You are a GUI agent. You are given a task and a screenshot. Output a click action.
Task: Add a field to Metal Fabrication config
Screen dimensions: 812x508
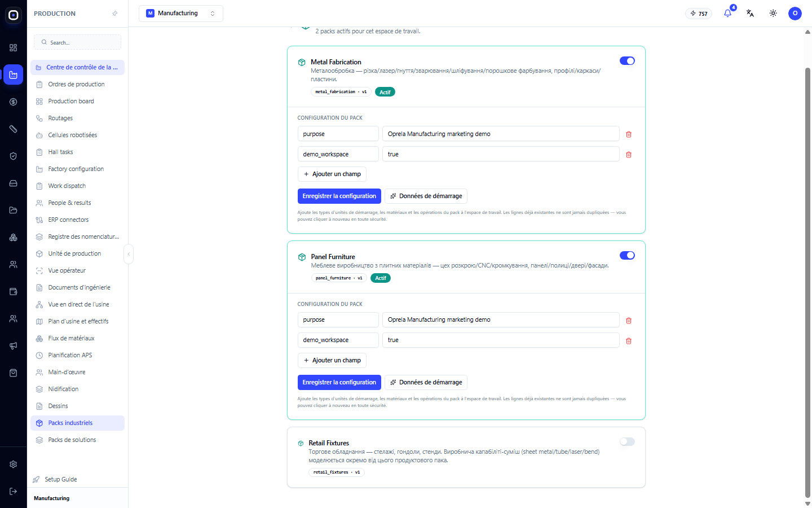click(x=332, y=174)
